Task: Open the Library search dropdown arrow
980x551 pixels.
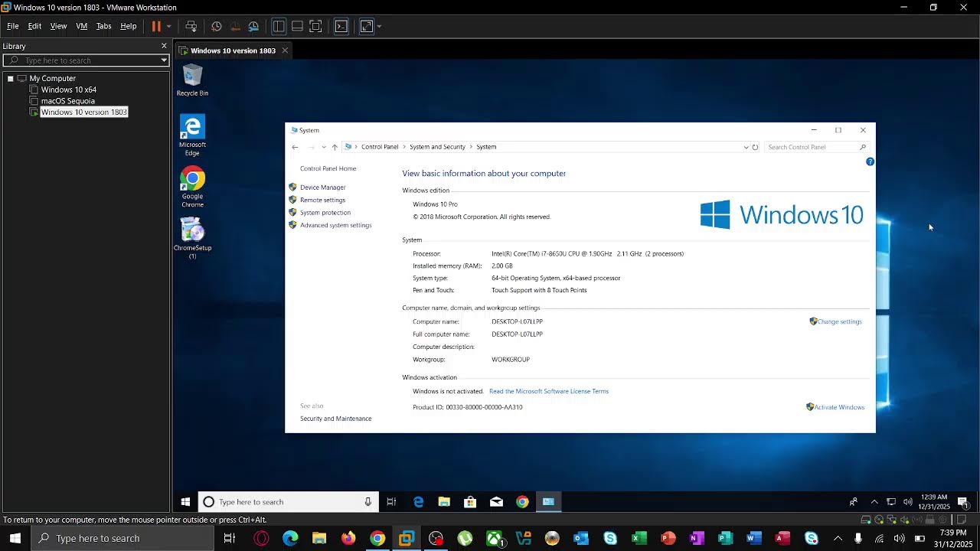Action: pyautogui.click(x=164, y=60)
